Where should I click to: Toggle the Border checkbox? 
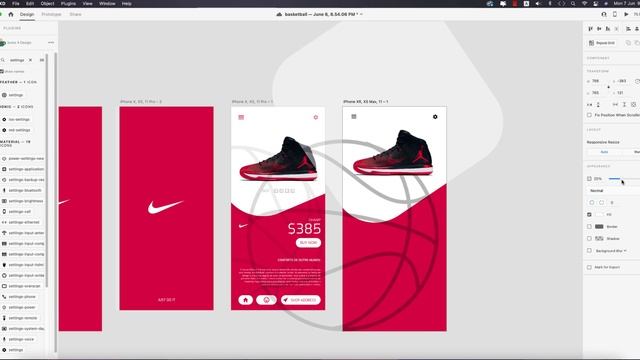coord(589,227)
